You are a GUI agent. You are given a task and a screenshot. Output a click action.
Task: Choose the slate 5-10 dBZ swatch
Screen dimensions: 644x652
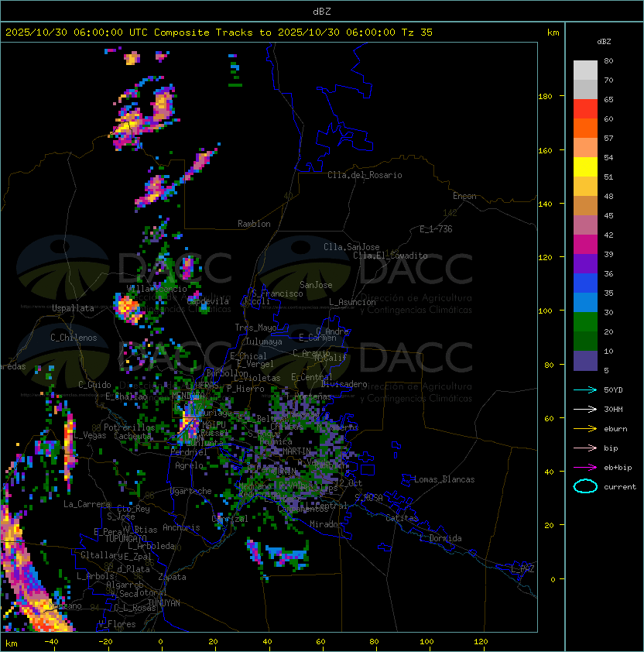(x=585, y=361)
